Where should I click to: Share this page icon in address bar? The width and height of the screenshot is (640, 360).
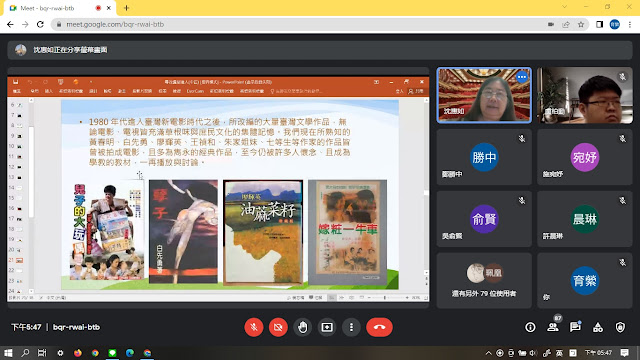click(566, 24)
